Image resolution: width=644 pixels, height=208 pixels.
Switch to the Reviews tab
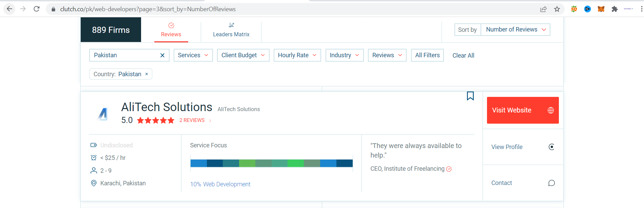(x=171, y=30)
